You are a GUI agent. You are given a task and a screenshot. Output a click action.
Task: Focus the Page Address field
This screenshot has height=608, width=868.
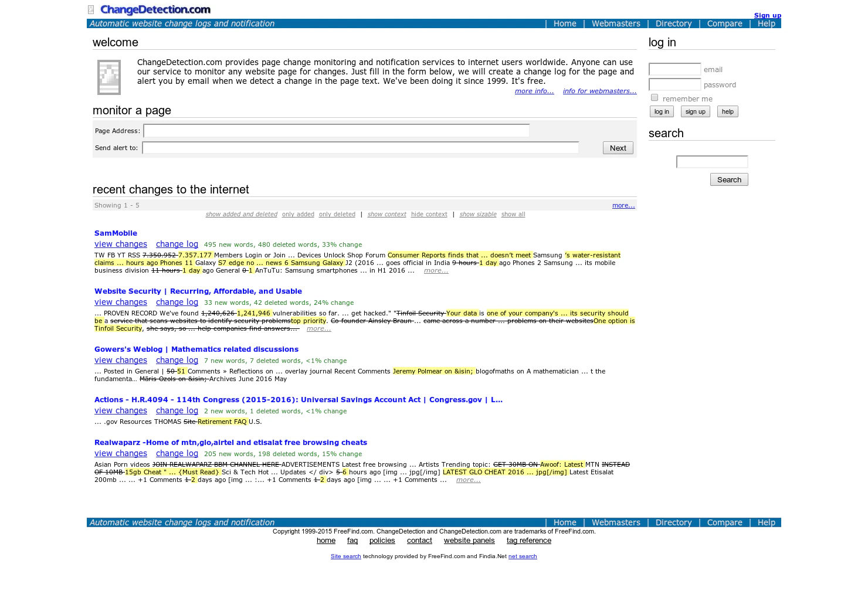[337, 131]
